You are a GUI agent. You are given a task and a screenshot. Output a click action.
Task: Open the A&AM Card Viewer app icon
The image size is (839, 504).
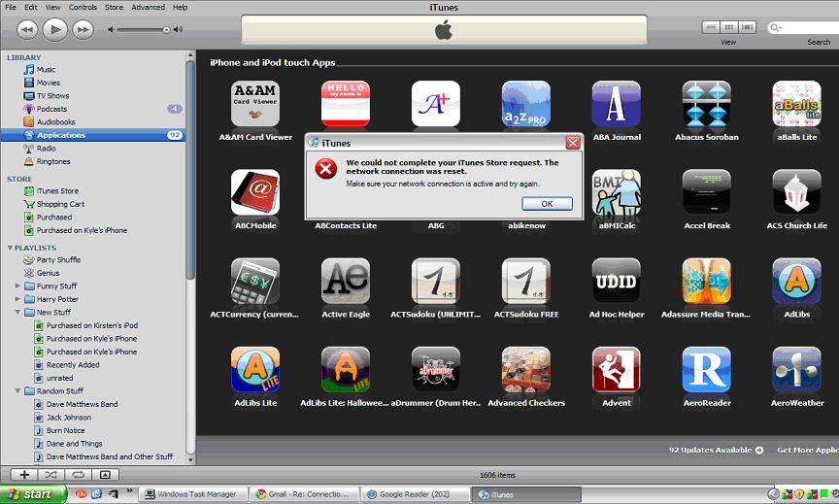tap(255, 104)
